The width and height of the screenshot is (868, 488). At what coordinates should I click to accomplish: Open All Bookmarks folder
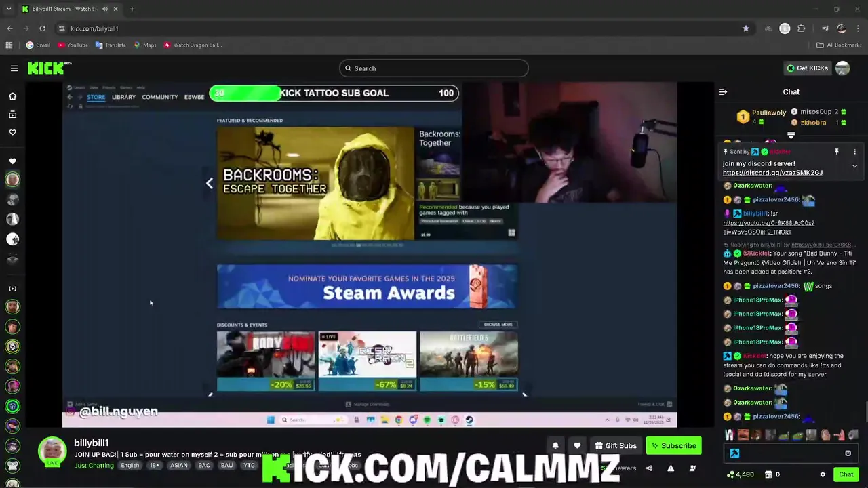[x=839, y=45]
